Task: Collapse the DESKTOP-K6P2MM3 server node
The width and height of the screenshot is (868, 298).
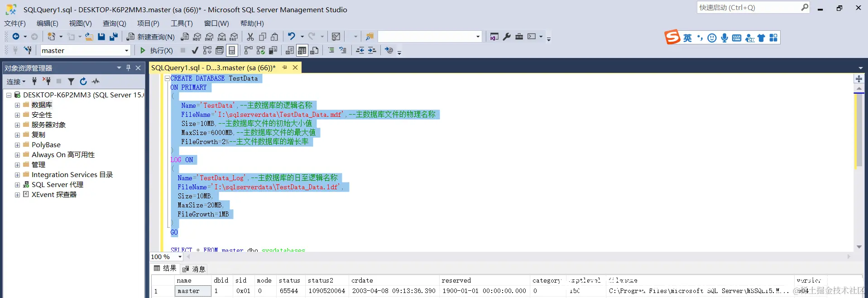Action: (9, 95)
